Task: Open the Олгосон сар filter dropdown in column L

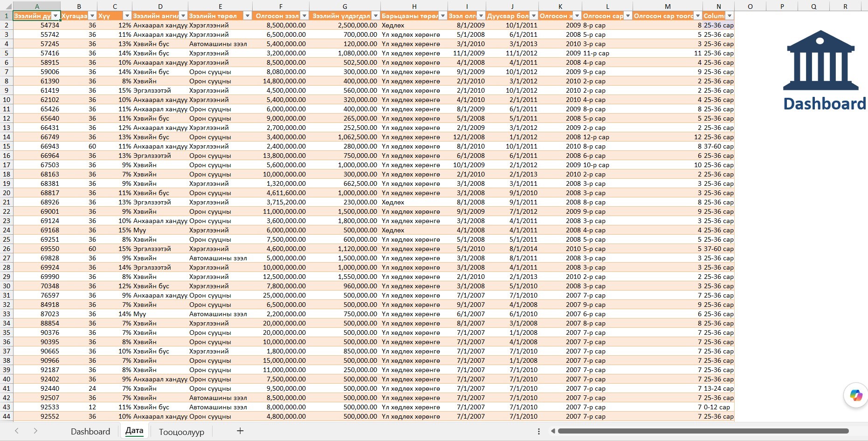Action: [x=628, y=16]
